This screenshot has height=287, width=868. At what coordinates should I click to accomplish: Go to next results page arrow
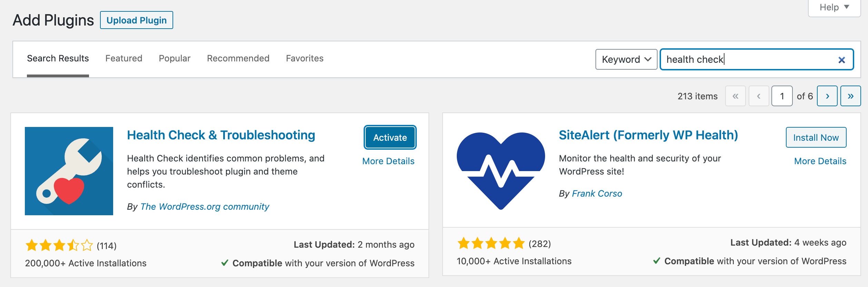coord(827,96)
